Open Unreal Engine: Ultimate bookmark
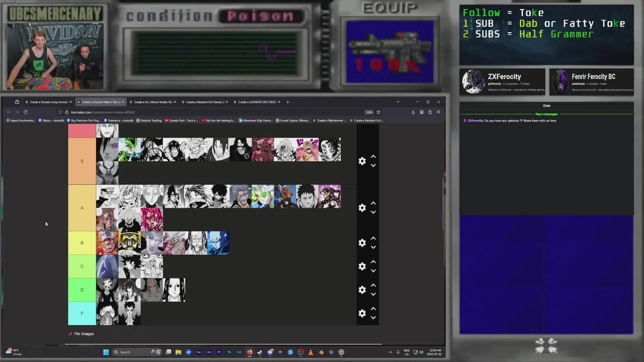Screen dimensions: 644x362 292,121
